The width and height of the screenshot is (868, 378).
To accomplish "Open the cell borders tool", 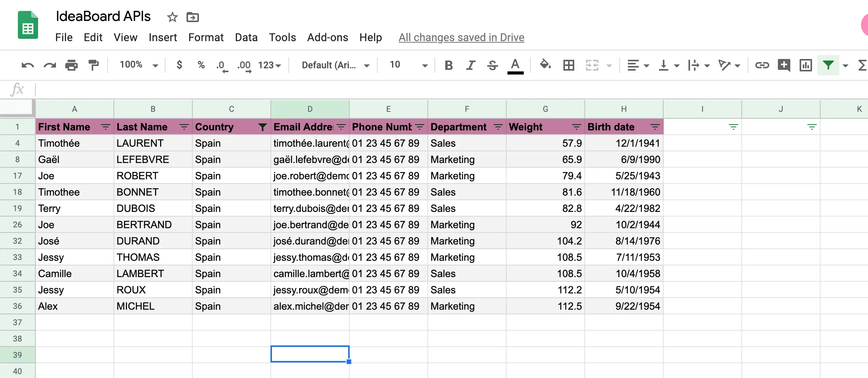I will click(x=569, y=65).
